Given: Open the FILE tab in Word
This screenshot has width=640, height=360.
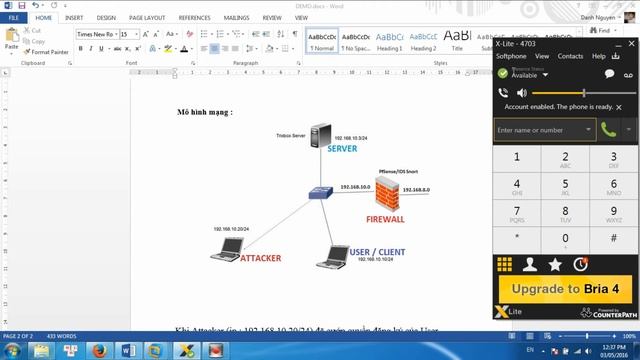Looking at the screenshot, I should pyautogui.click(x=13, y=18).
